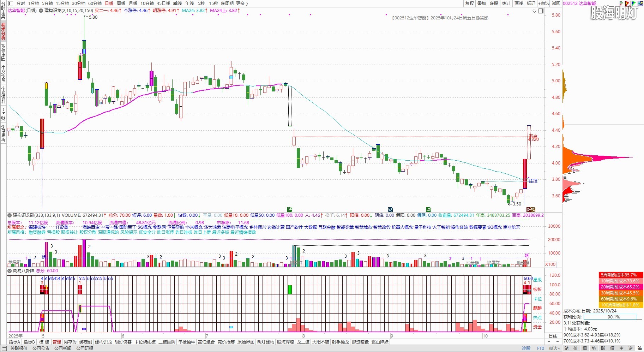This screenshot has width=644, height=352.
Task: Expand the 建构识龙副 indicator dropdown
Action: point(10,215)
